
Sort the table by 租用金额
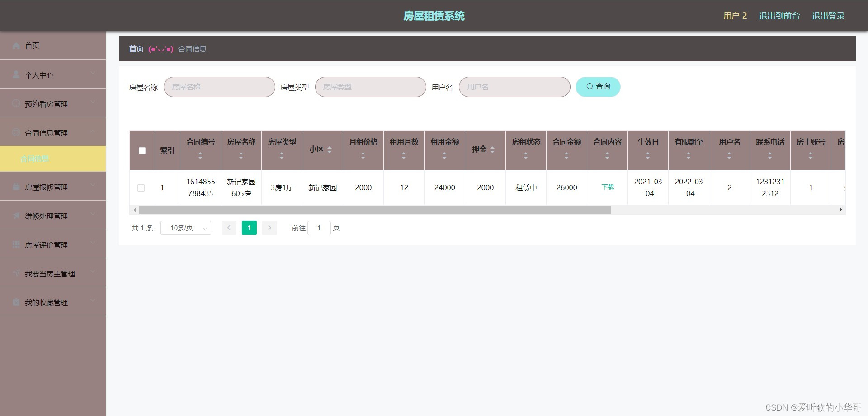pos(444,156)
